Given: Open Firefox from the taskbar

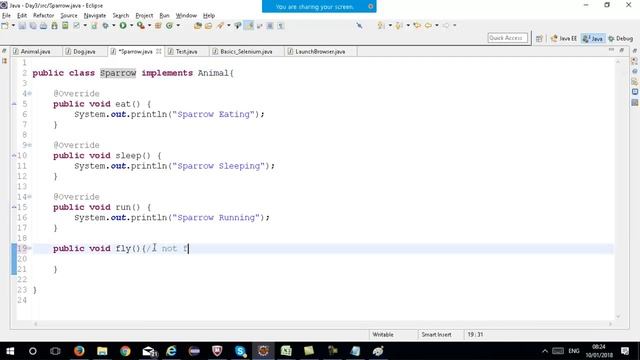Looking at the screenshot, I should (79, 351).
